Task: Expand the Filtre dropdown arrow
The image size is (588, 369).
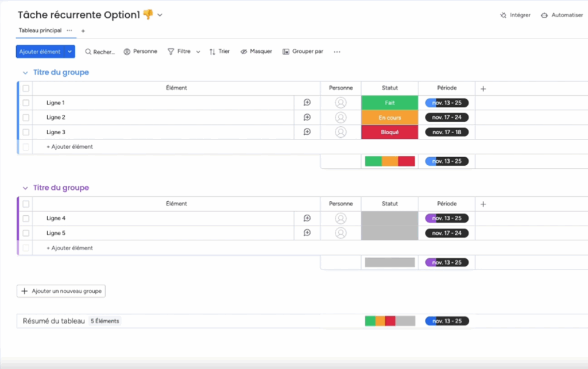Action: coord(198,52)
